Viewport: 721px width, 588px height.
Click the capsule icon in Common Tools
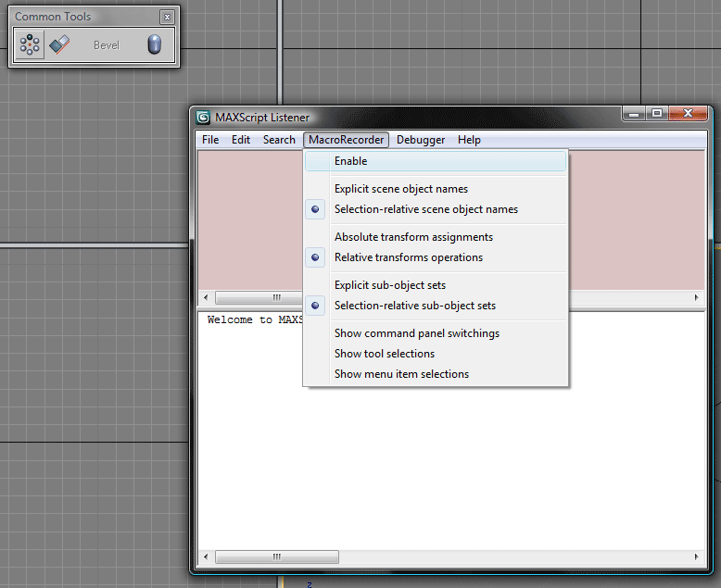click(x=154, y=44)
